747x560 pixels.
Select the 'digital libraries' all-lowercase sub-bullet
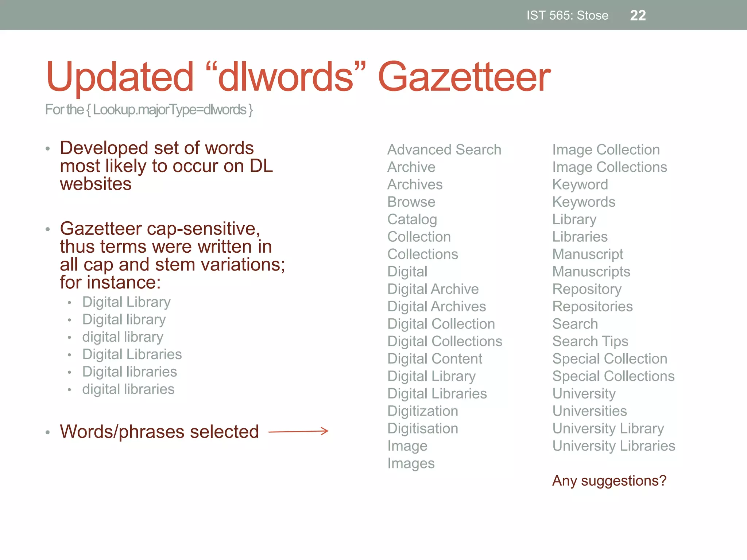[128, 389]
